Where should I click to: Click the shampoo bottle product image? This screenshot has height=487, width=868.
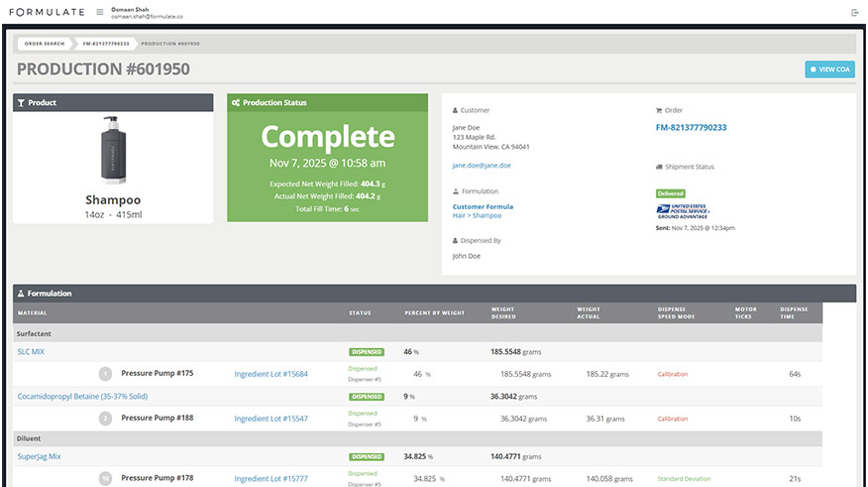pos(113,151)
